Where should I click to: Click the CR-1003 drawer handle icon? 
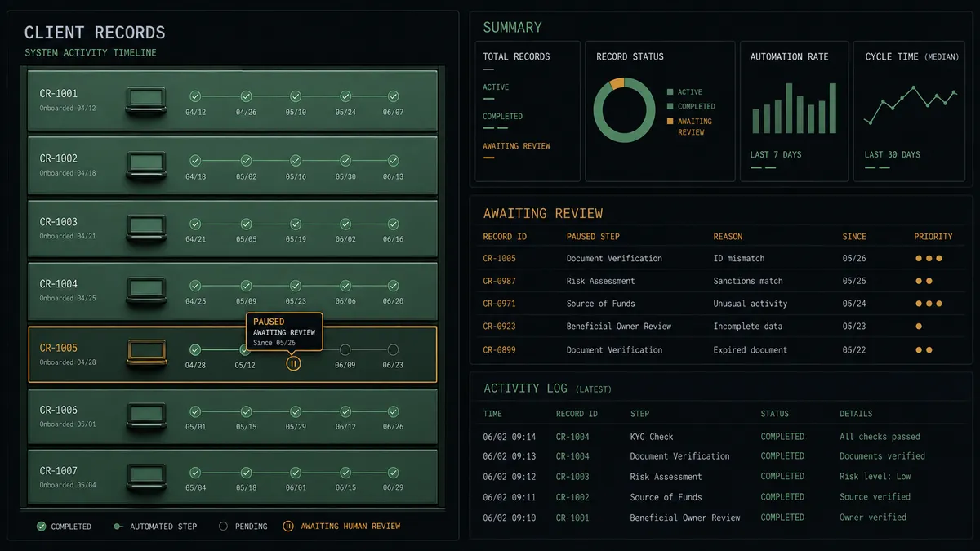[x=146, y=228]
